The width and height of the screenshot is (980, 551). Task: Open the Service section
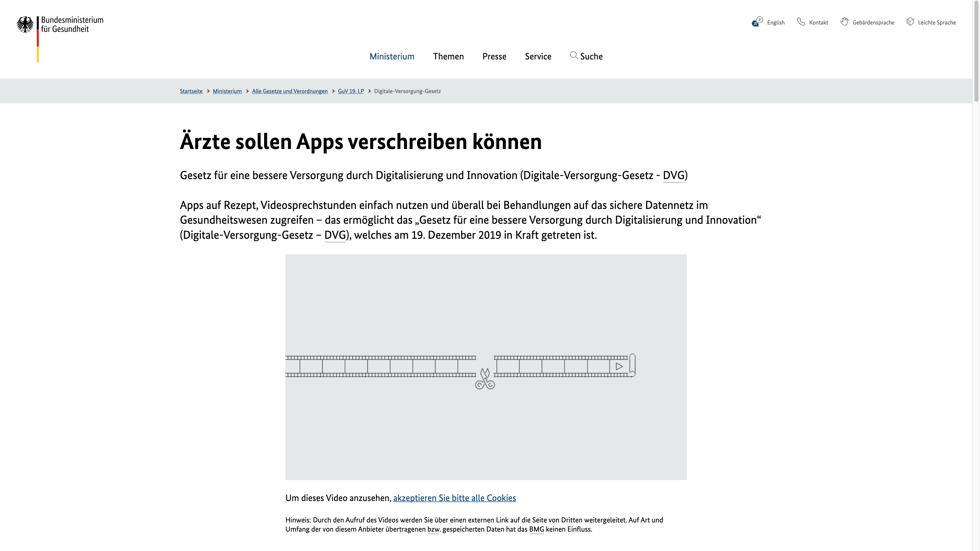coord(537,56)
